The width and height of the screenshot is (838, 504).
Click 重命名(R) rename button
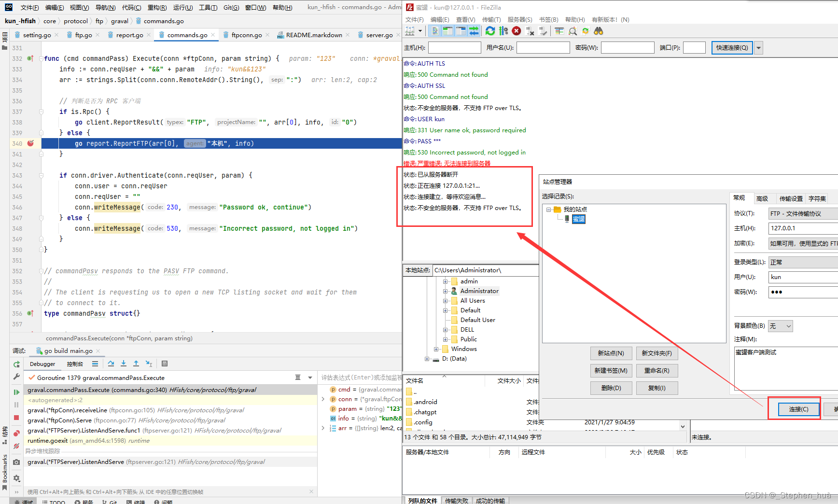656,371
